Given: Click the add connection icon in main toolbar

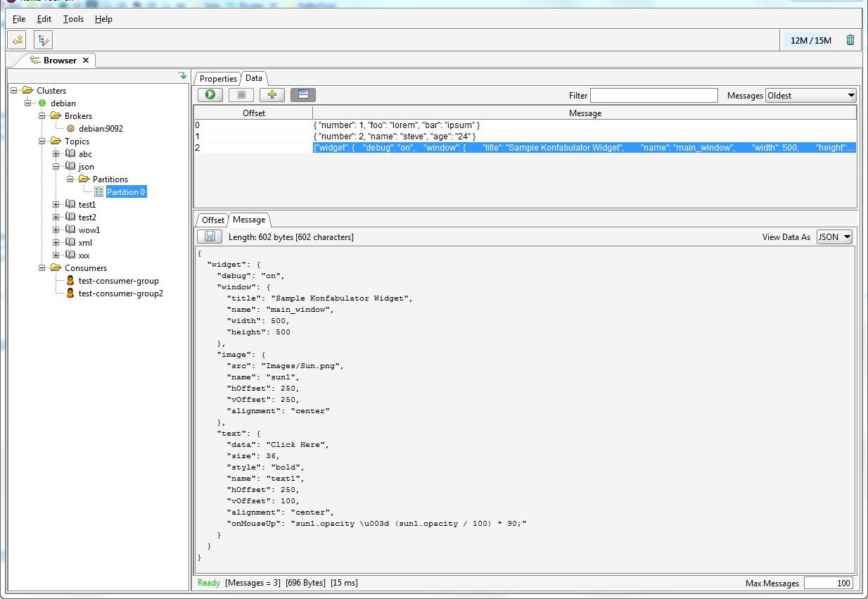Looking at the screenshot, I should coord(18,40).
